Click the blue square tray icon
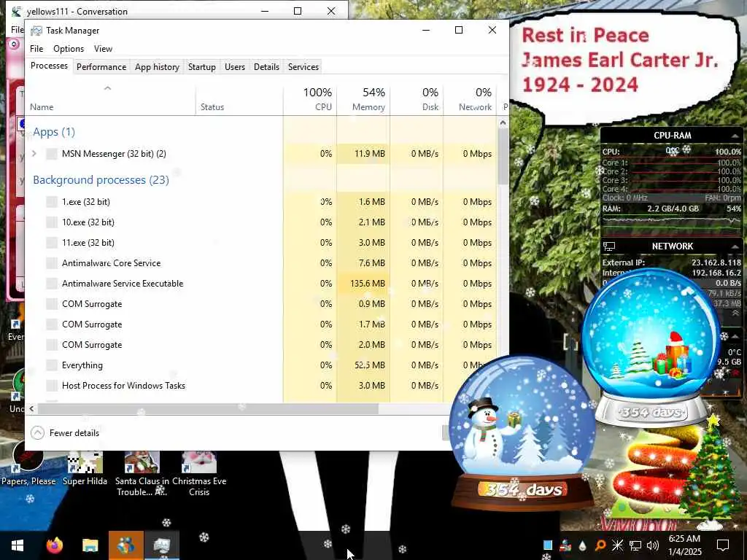Image resolution: width=747 pixels, height=560 pixels. 548,545
